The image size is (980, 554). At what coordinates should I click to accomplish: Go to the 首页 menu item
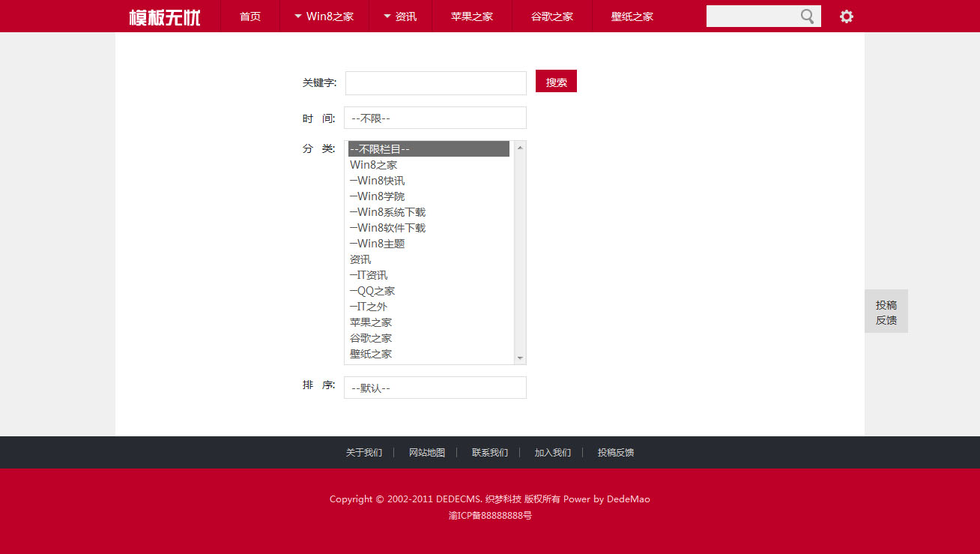[x=250, y=16]
